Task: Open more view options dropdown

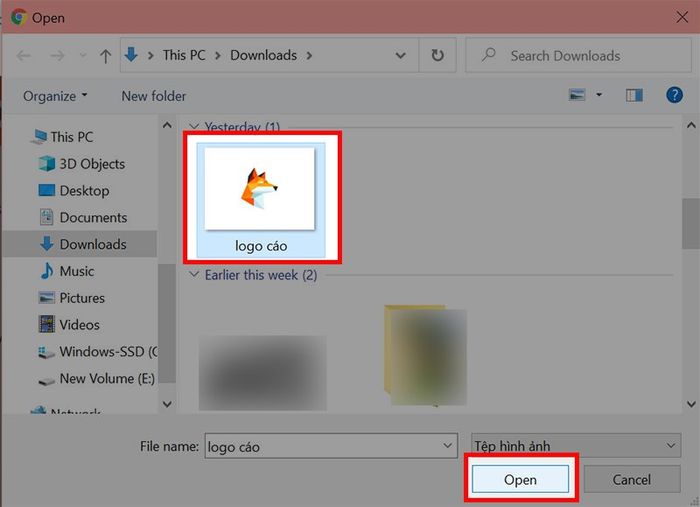Action: [599, 95]
